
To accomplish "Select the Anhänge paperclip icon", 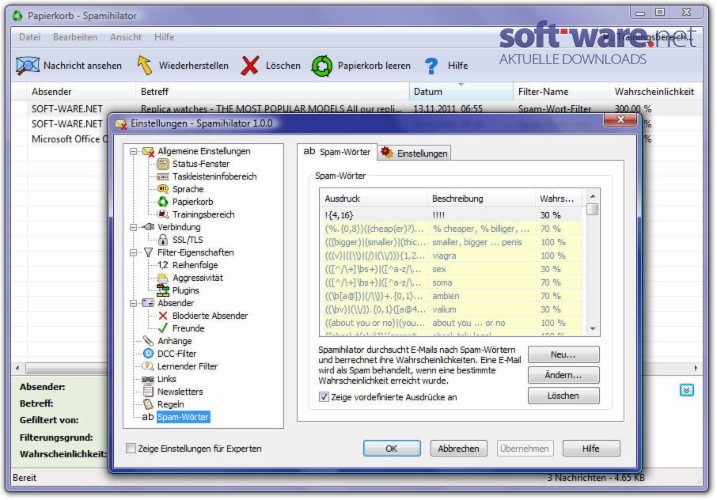I will (148, 341).
